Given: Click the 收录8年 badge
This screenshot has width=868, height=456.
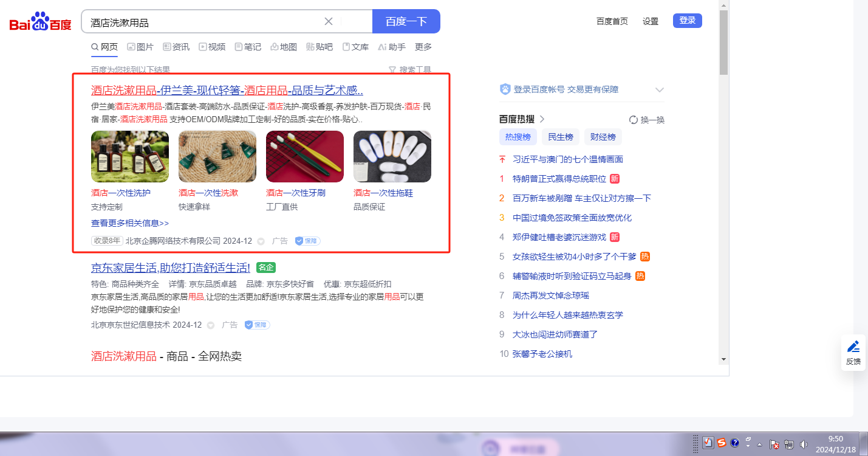Looking at the screenshot, I should (107, 241).
